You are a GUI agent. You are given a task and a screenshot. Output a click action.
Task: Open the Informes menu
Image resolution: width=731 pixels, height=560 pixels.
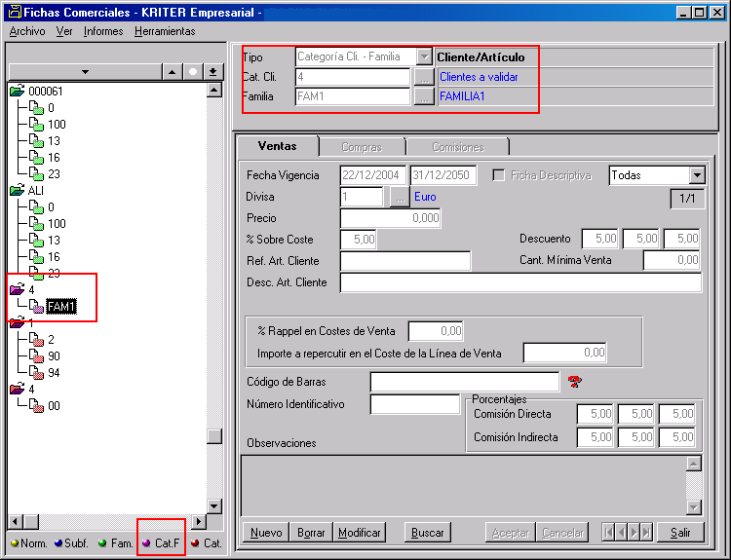[x=103, y=31]
